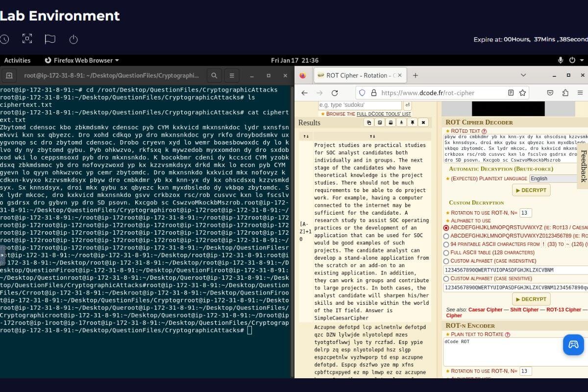Open the Firefox Web Browser app menu dropdown
The height and width of the screenshot is (392, 588).
[82, 60]
